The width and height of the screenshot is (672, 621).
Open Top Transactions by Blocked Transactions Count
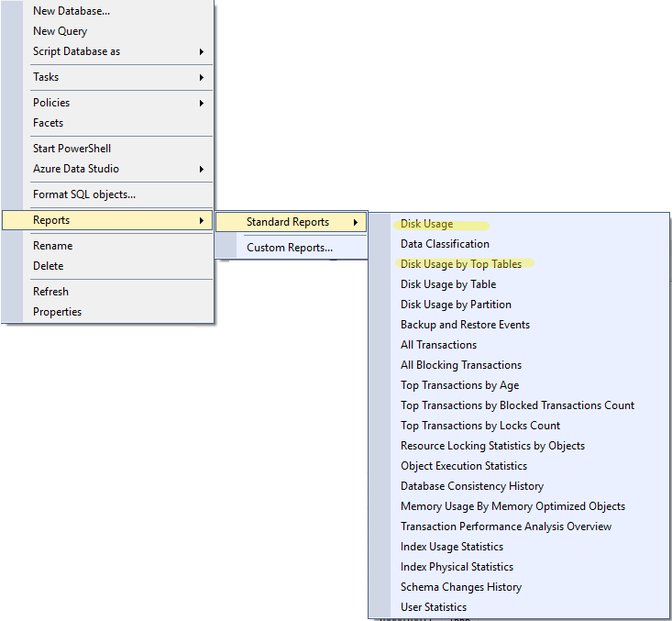519,405
